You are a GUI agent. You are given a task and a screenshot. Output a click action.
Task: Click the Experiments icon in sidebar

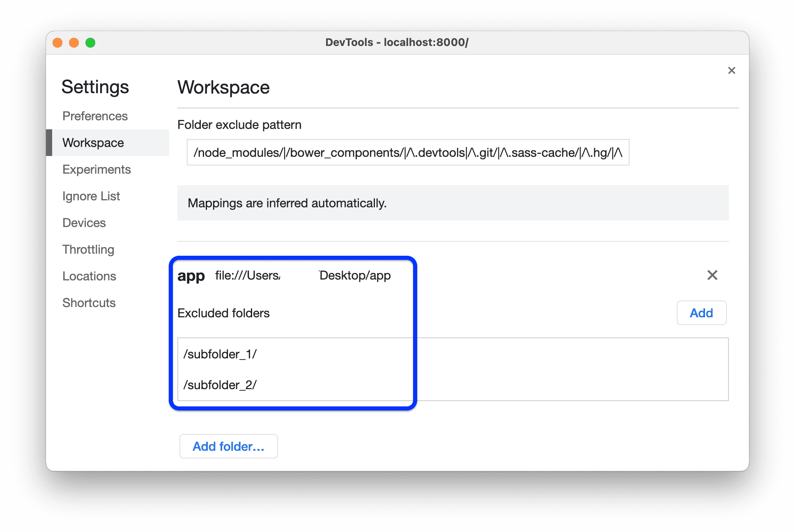click(97, 169)
